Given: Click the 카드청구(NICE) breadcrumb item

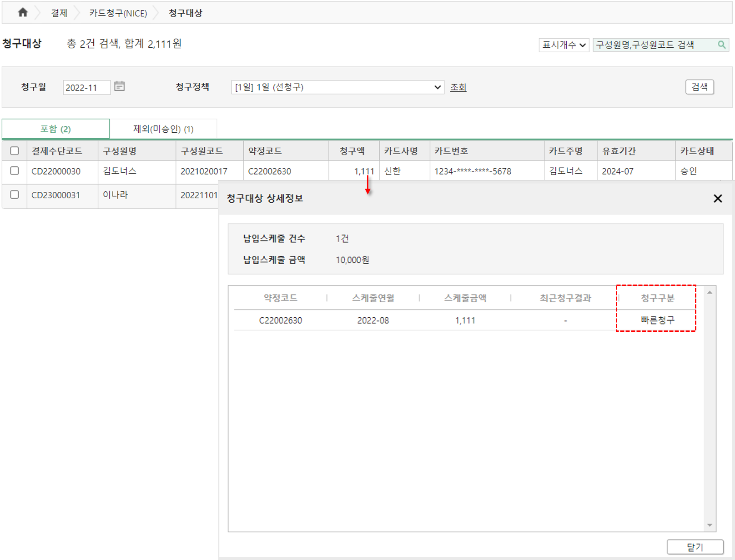Looking at the screenshot, I should pos(118,13).
